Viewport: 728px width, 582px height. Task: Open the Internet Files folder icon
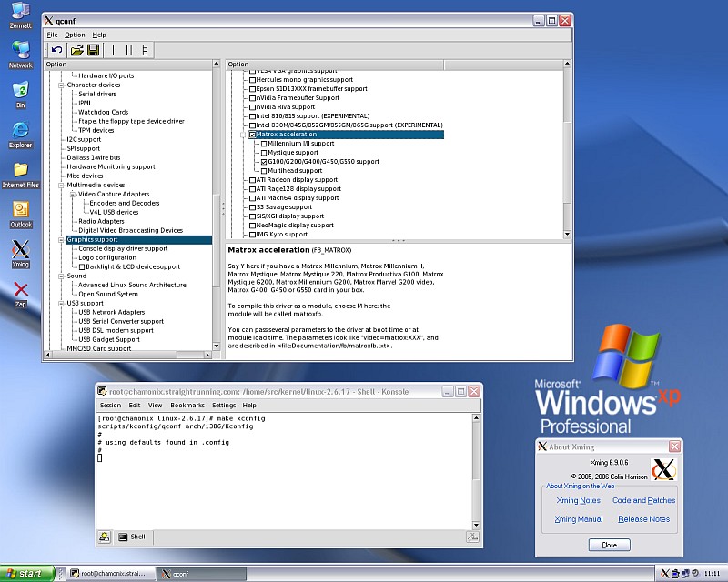20,175
